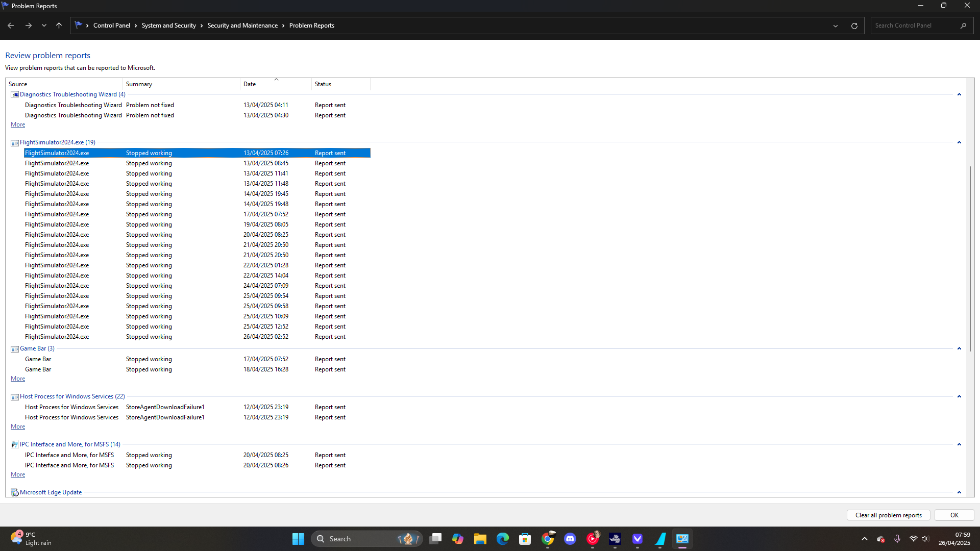Show hidden system tray icons
Screen dimensions: 980x551
[864, 539]
